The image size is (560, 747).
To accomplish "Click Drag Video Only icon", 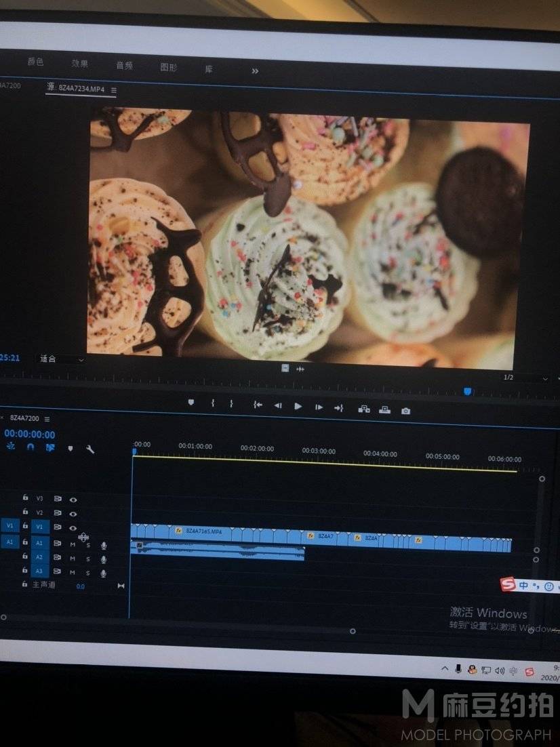I will click(x=285, y=368).
